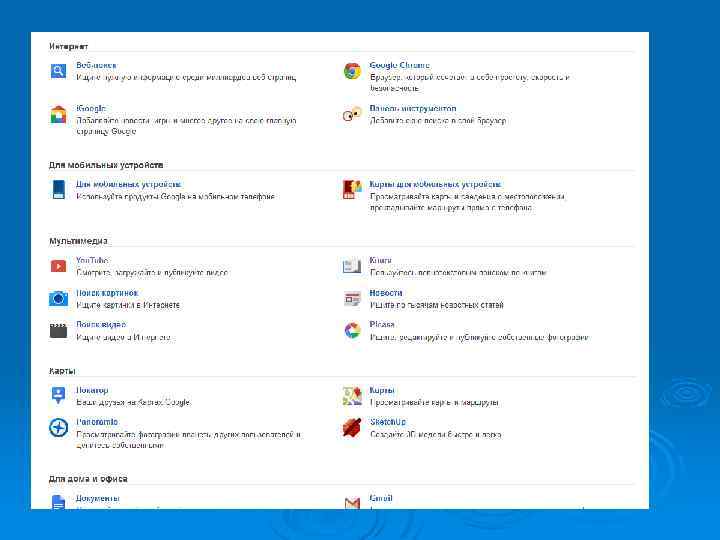Click the iGoogle house icon
Image resolution: width=720 pixels, height=540 pixels.
pyautogui.click(x=59, y=114)
